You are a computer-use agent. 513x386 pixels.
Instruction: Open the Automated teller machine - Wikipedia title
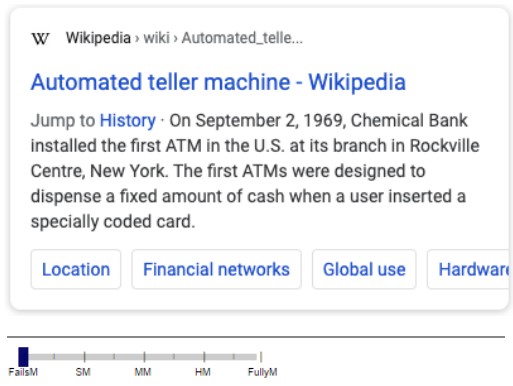[218, 82]
